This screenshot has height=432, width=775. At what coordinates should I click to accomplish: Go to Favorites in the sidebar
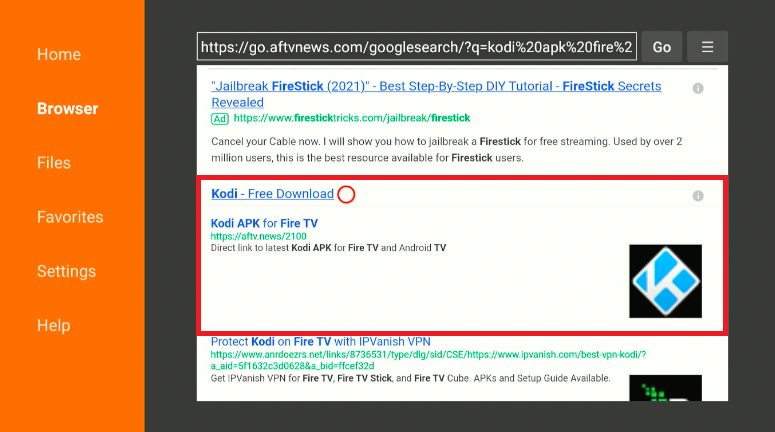coord(70,217)
